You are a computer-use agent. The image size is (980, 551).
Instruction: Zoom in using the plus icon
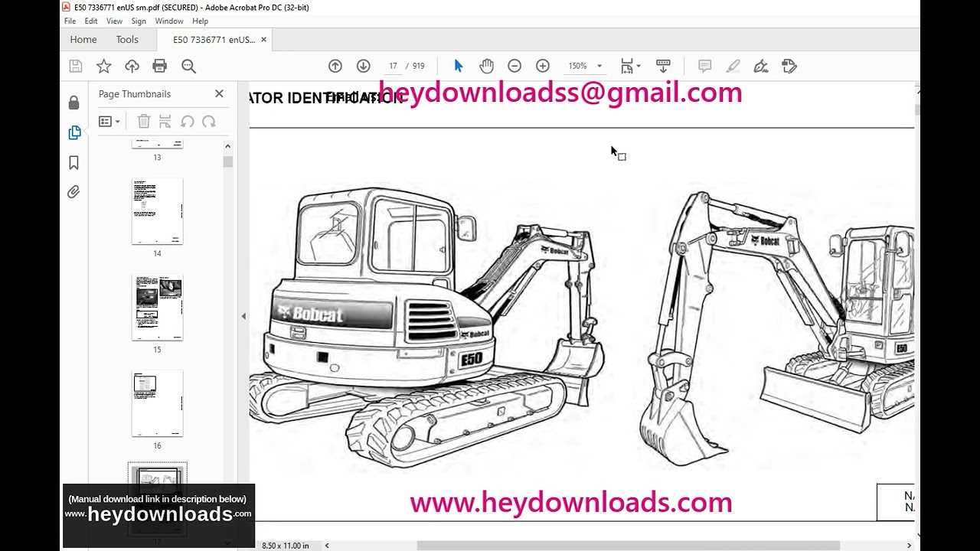click(543, 66)
